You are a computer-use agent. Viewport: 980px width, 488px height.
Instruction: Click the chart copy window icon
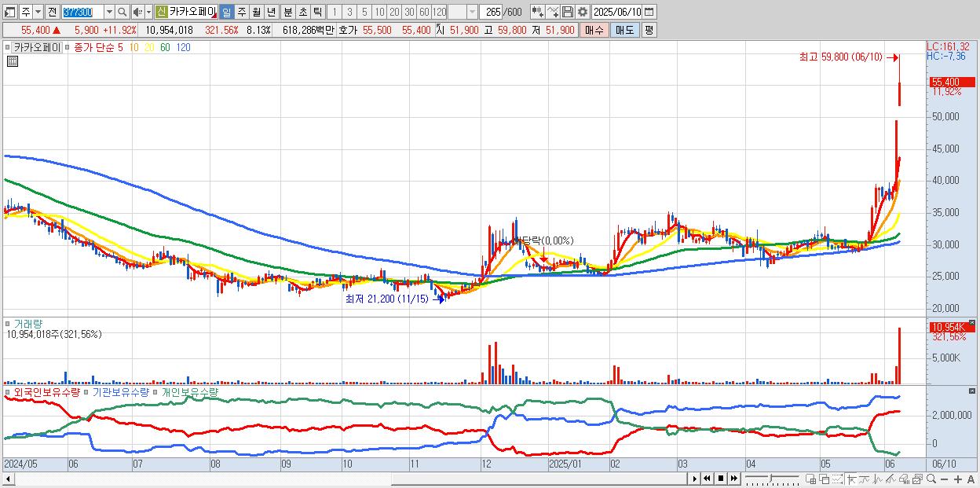click(x=917, y=479)
